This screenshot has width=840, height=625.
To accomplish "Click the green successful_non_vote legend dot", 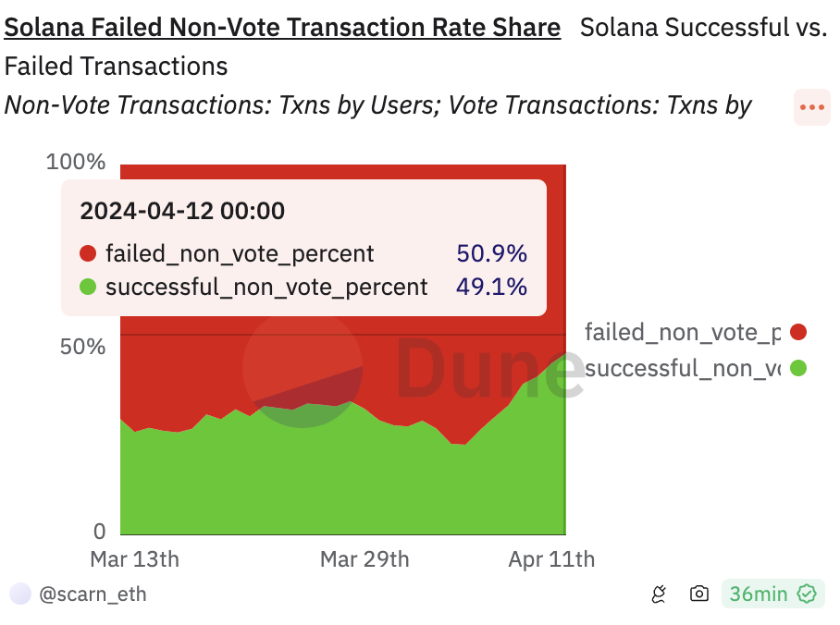I will 798,368.
